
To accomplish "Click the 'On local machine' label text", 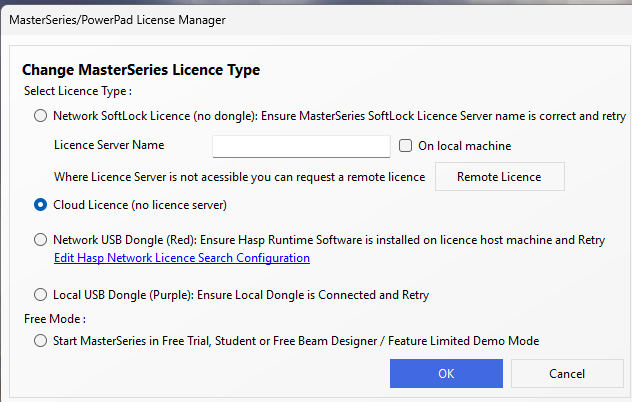I will coord(464,146).
